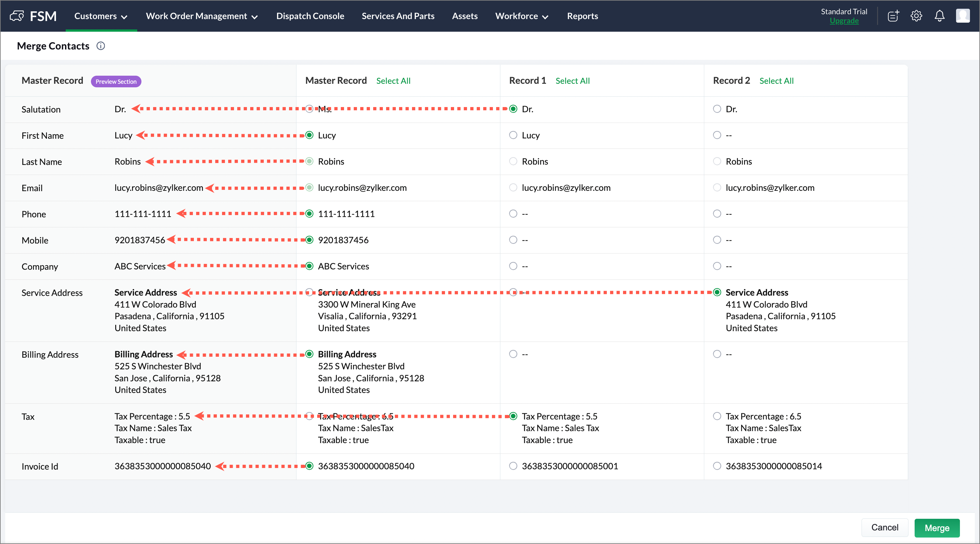Click the Cancel button
Image resolution: width=980 pixels, height=544 pixels.
[885, 528]
